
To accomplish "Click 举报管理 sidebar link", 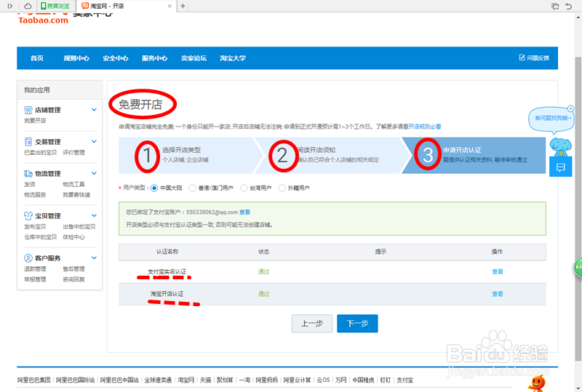I will (35, 279).
